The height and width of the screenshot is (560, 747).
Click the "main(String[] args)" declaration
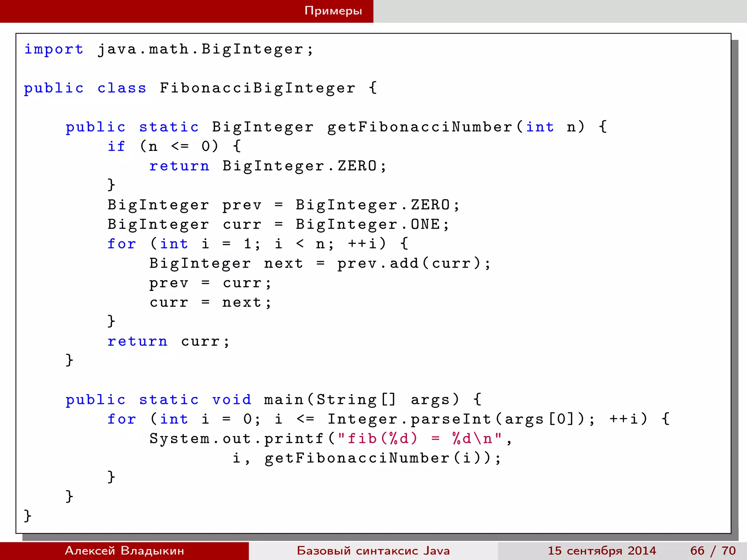[362, 400]
